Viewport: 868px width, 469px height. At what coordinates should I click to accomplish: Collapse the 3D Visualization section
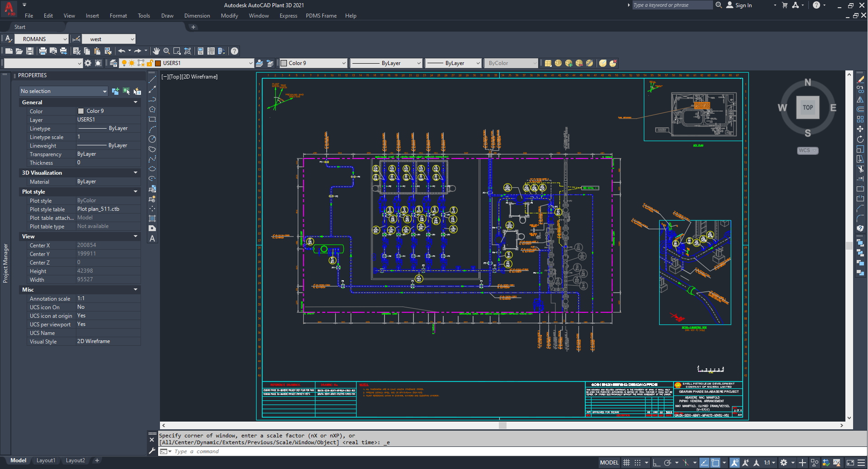coord(135,173)
